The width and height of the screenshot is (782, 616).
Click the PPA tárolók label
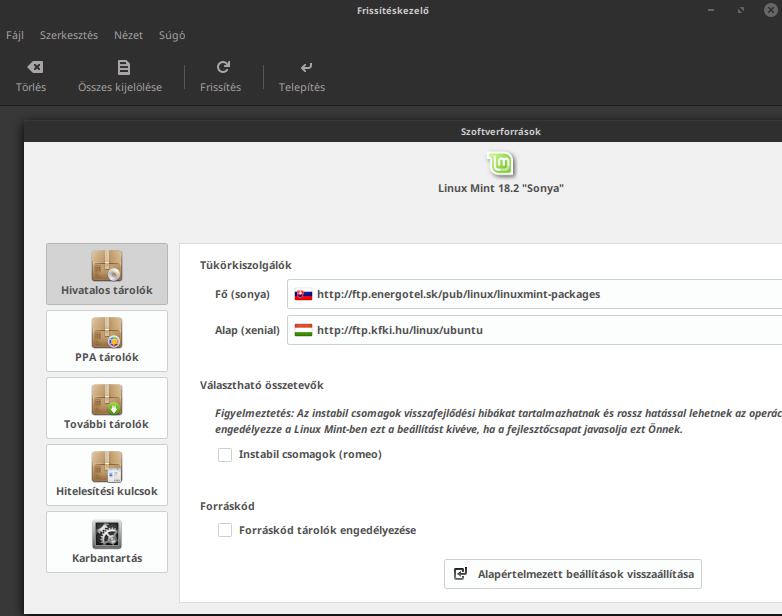(107, 357)
